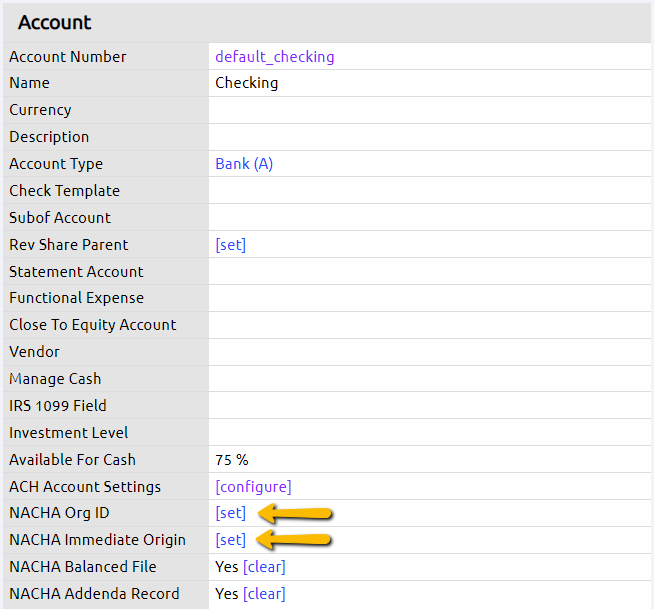Screen dimensions: 654x609
Task: Clear the NACHA Addenda Record value
Action: pyautogui.click(x=264, y=594)
